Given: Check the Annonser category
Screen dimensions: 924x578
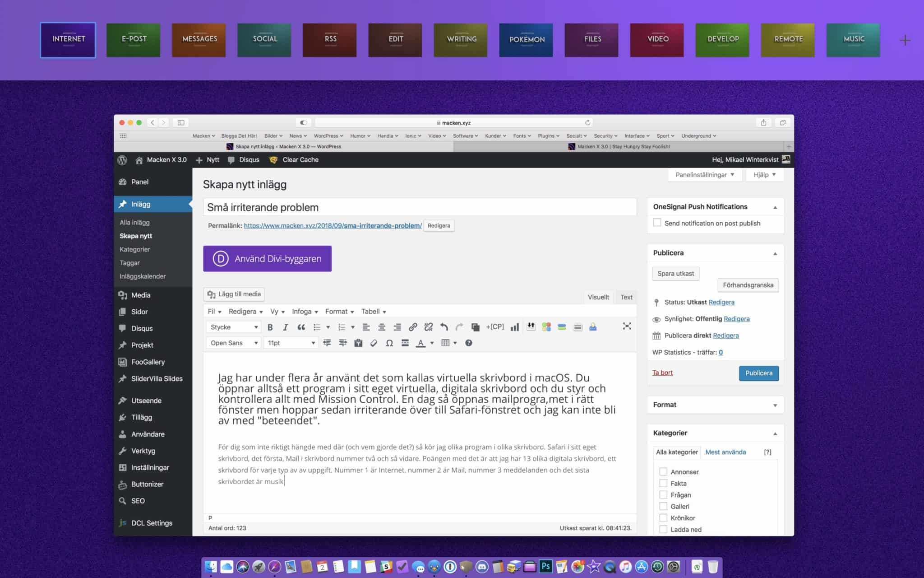Looking at the screenshot, I should tap(663, 472).
